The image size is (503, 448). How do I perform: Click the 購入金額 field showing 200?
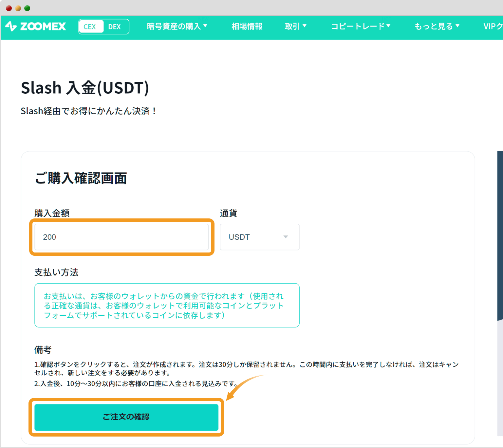point(122,237)
